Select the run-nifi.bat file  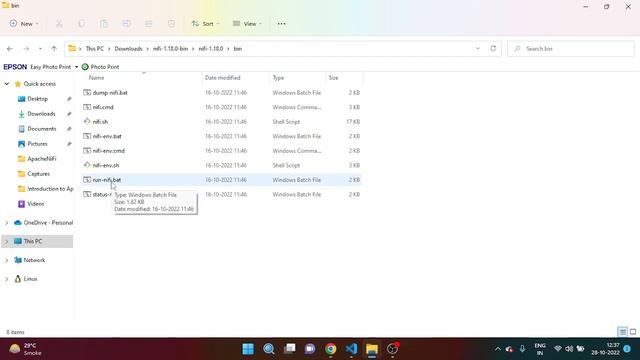(x=222, y=180)
